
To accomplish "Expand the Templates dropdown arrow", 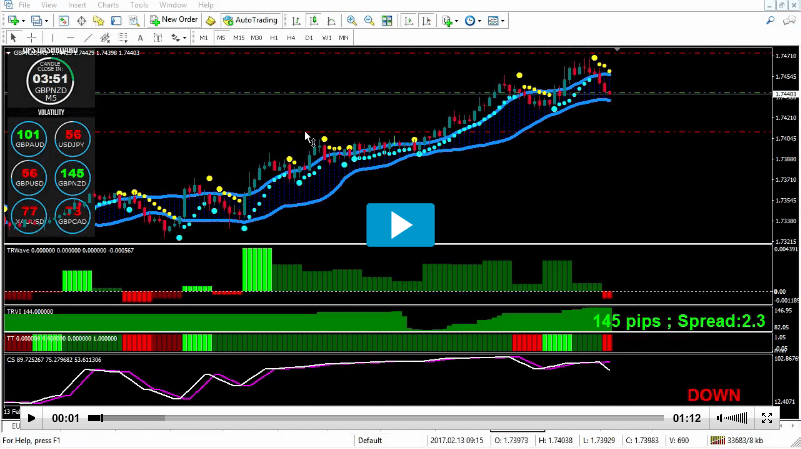I will (x=503, y=21).
